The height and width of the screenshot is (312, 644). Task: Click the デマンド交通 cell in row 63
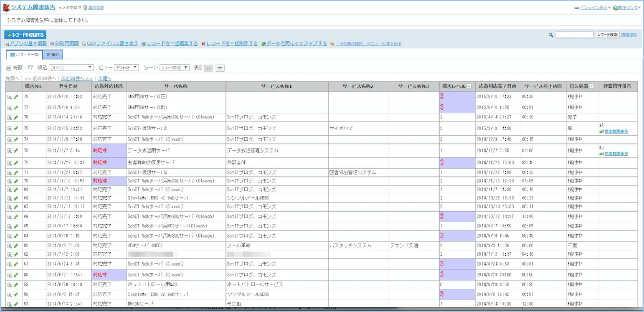point(414,246)
